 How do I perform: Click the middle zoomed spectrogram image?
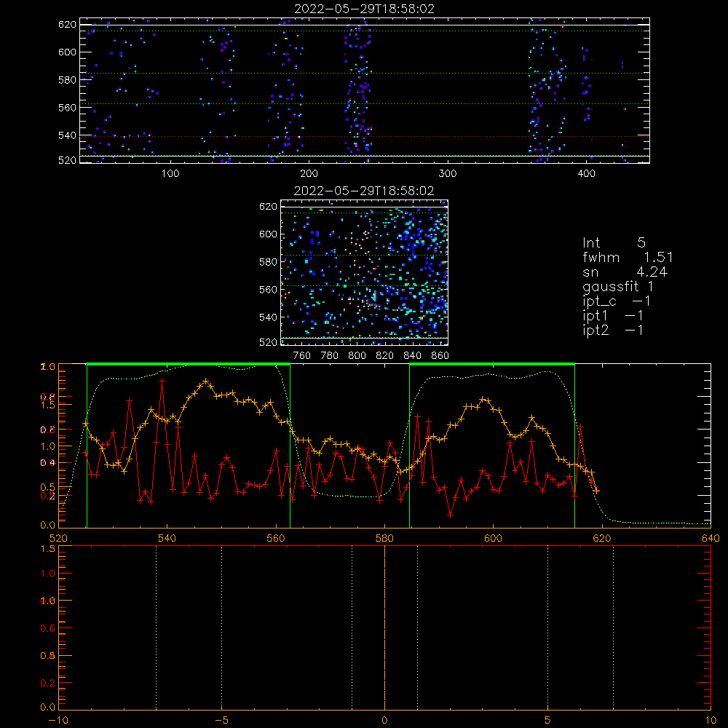tap(365, 272)
